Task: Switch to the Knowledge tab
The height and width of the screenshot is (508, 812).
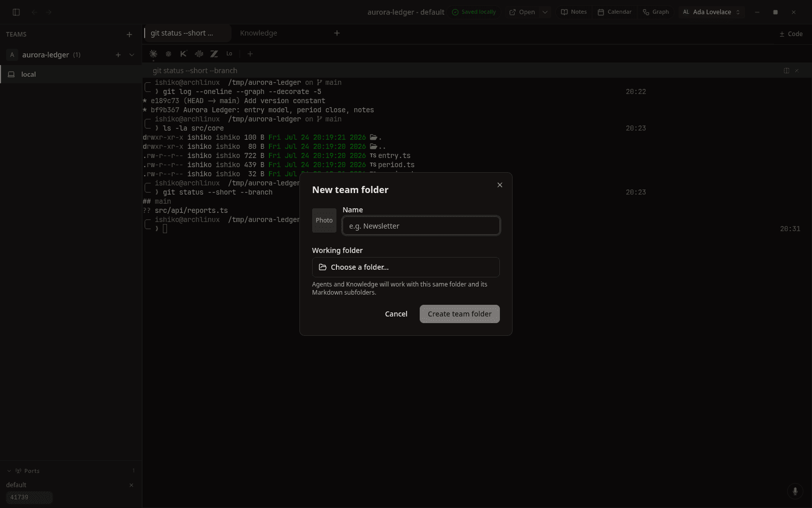Action: [x=258, y=33]
